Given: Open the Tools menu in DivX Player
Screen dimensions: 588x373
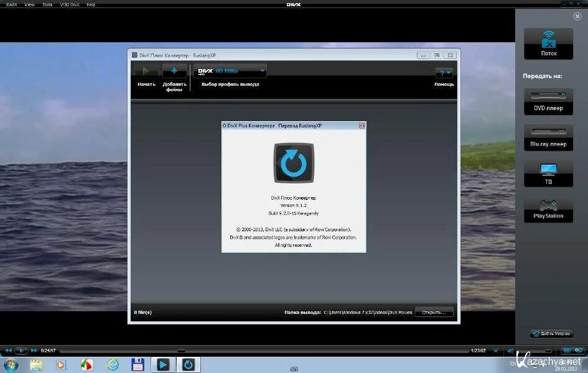Looking at the screenshot, I should [47, 4].
